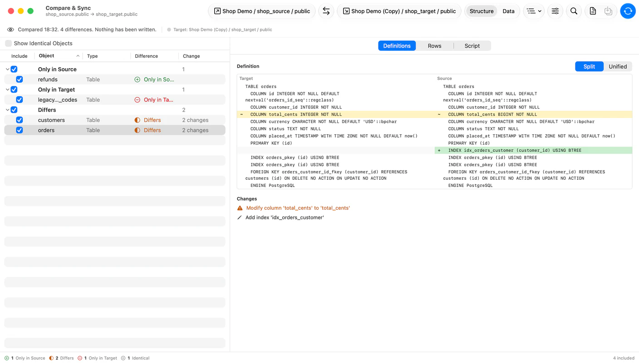Click the highlighted idx_orders_customer index line
The height and width of the screenshot is (364, 639).
click(533, 150)
